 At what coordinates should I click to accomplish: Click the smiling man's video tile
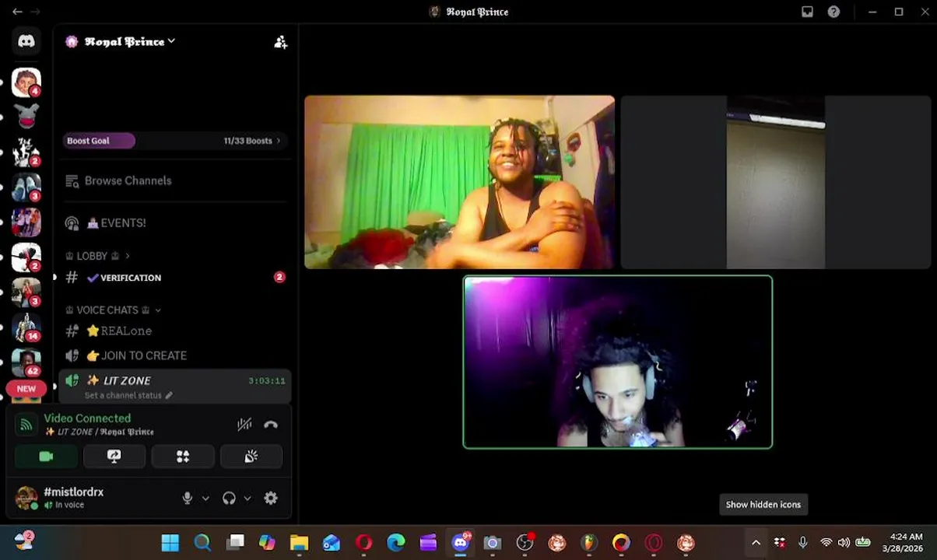coord(459,182)
